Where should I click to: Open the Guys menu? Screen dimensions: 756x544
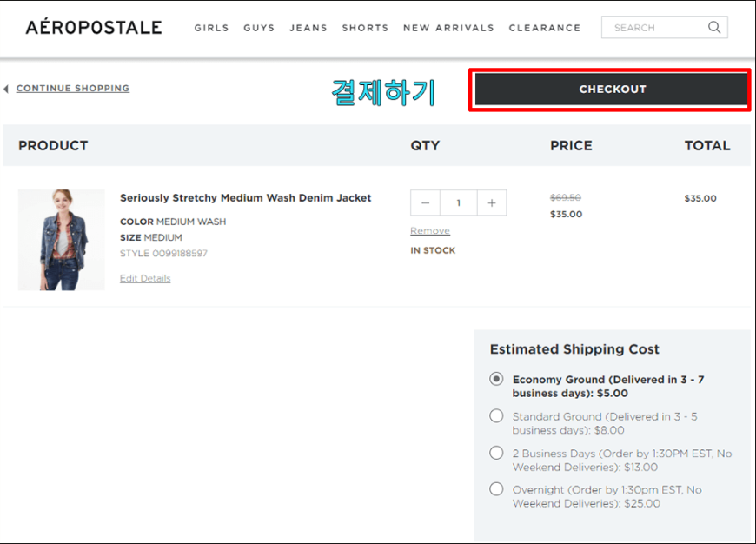pyautogui.click(x=259, y=28)
